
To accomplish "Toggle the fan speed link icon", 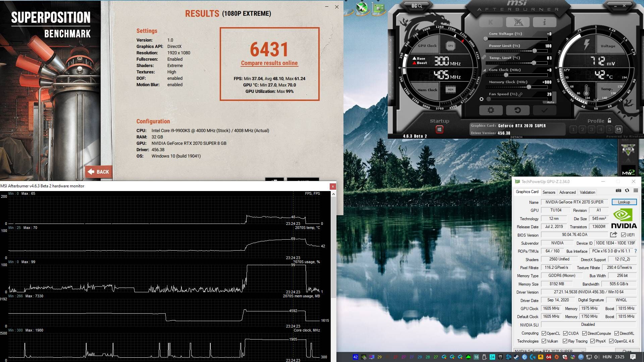I will [520, 95].
